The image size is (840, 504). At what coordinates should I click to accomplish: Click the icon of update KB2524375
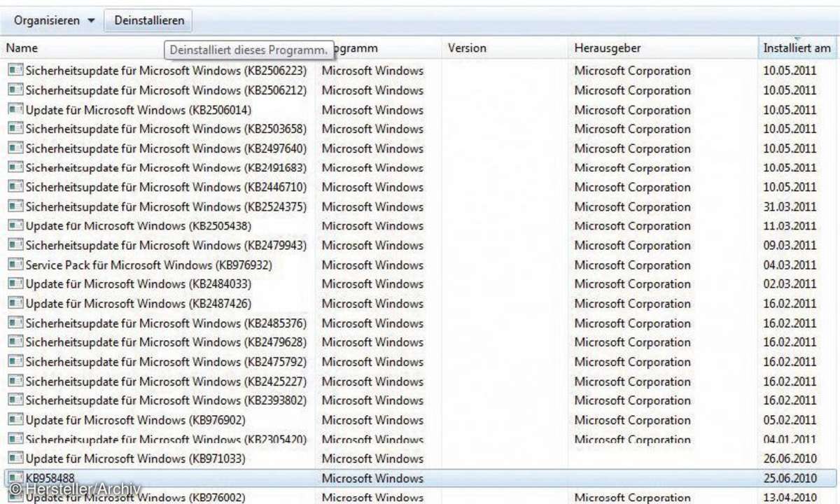coord(15,206)
